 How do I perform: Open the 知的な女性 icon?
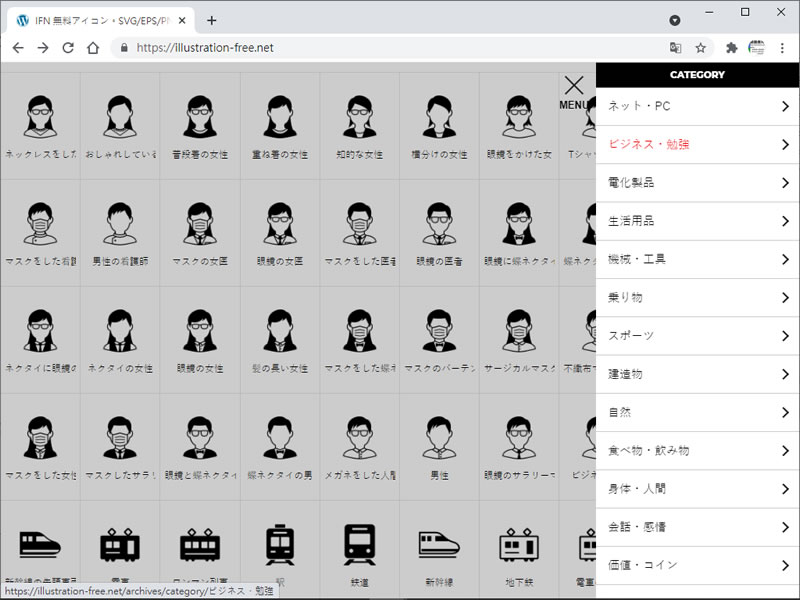click(x=359, y=118)
